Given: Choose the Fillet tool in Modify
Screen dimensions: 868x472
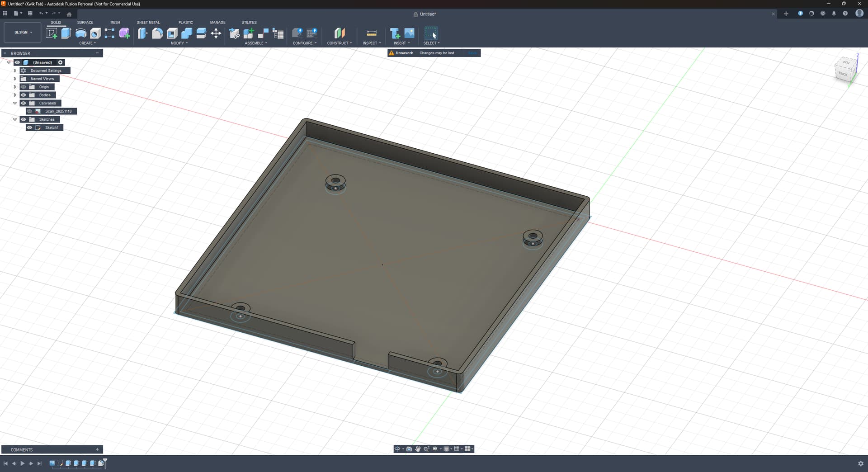Looking at the screenshot, I should pyautogui.click(x=157, y=33).
